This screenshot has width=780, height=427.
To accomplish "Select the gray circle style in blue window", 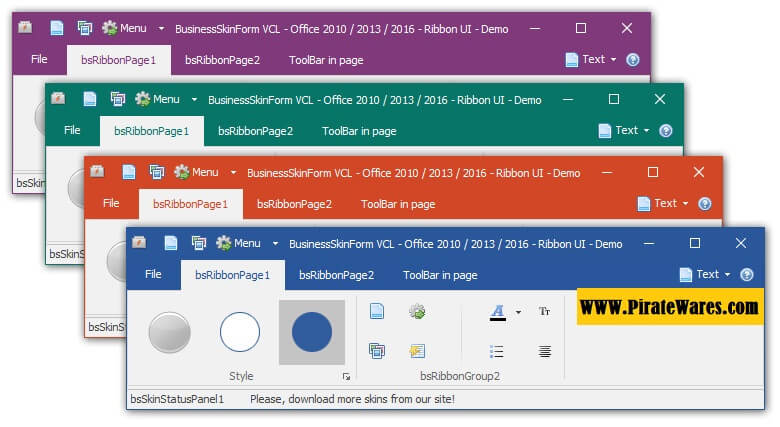I will click(169, 332).
